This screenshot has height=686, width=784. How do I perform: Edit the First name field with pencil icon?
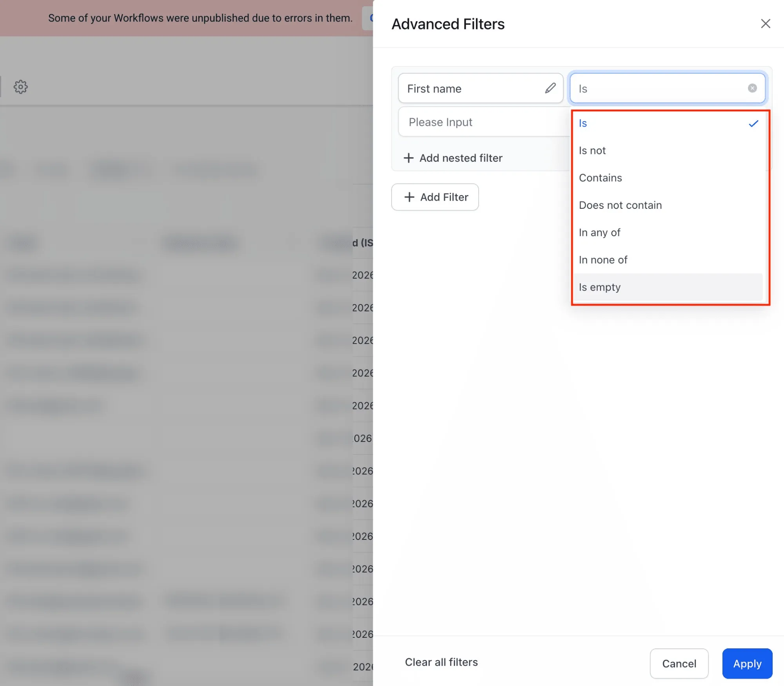pos(550,88)
